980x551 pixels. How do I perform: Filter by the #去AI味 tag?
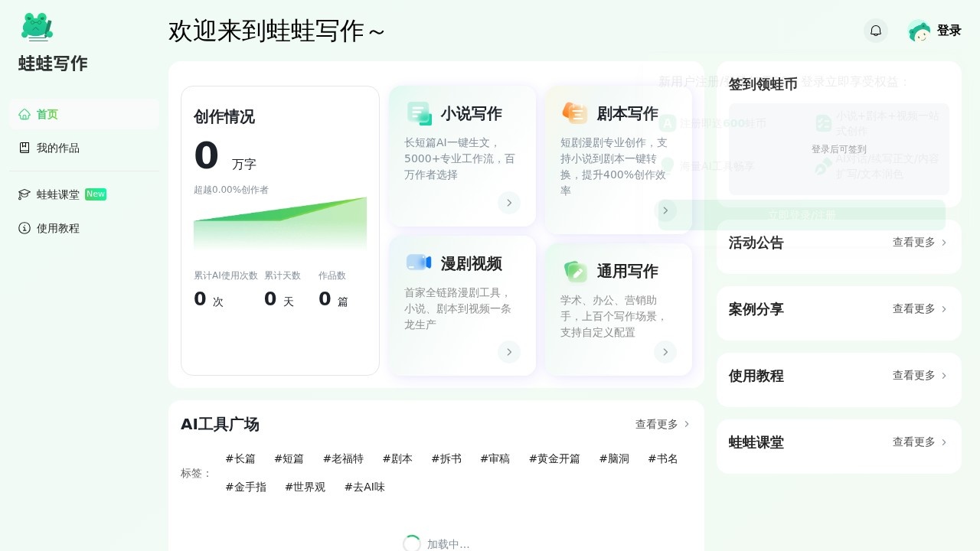point(364,487)
